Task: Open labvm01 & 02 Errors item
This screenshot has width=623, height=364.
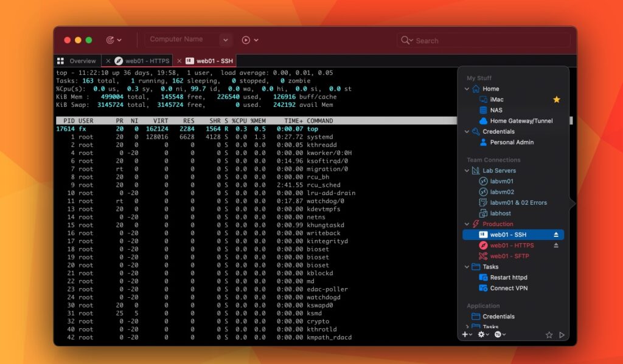Action: (x=518, y=202)
